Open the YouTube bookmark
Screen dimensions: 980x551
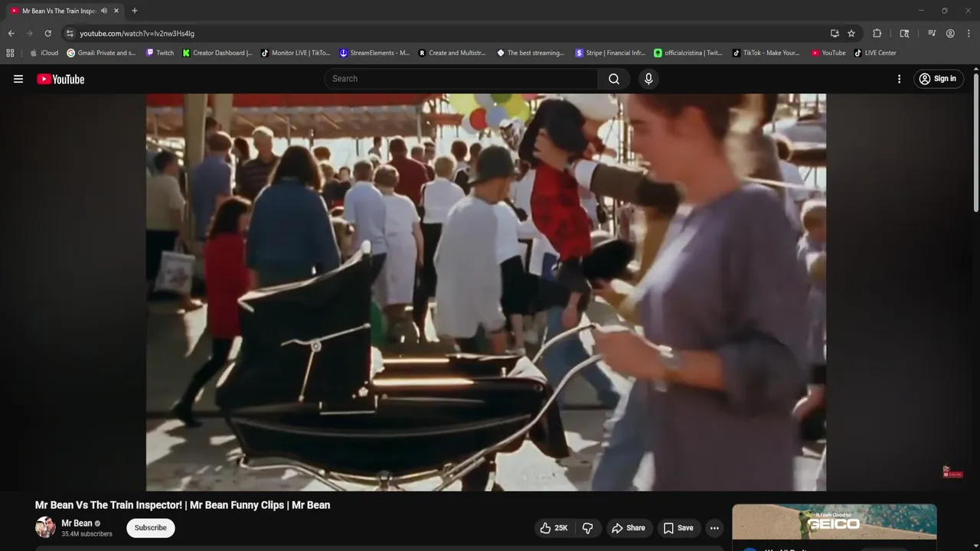(828, 53)
